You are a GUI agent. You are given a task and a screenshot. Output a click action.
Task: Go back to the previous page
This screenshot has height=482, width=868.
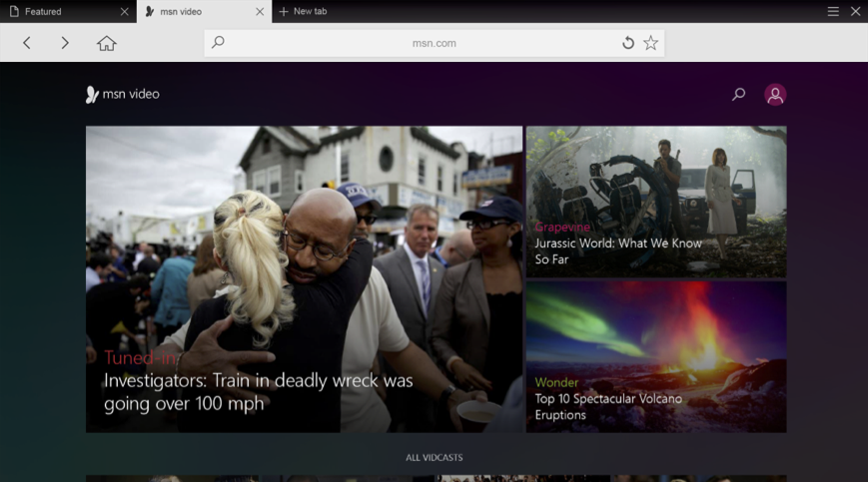coord(27,43)
